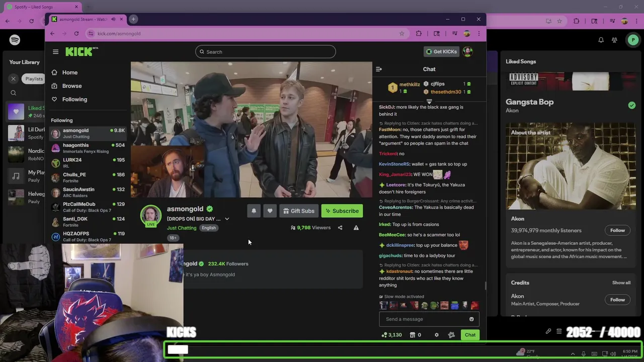Select the Santi_DGK channel in the Following list

[88, 221]
